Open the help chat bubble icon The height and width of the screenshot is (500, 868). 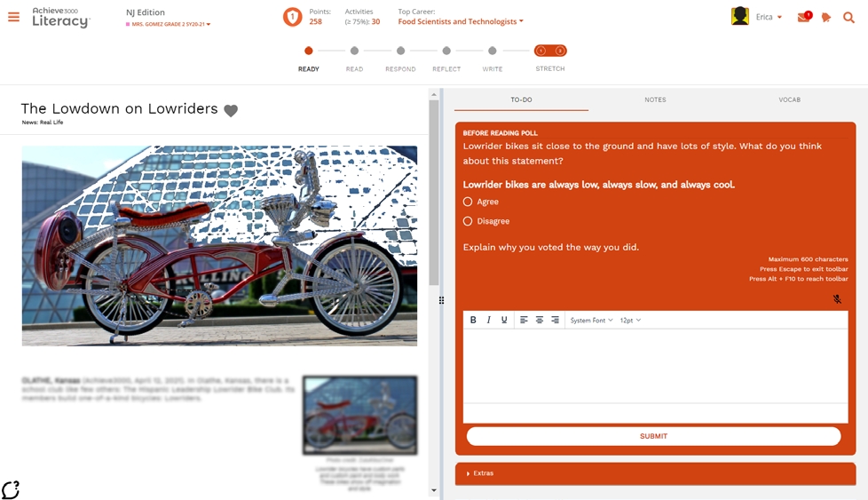pyautogui.click(x=11, y=489)
